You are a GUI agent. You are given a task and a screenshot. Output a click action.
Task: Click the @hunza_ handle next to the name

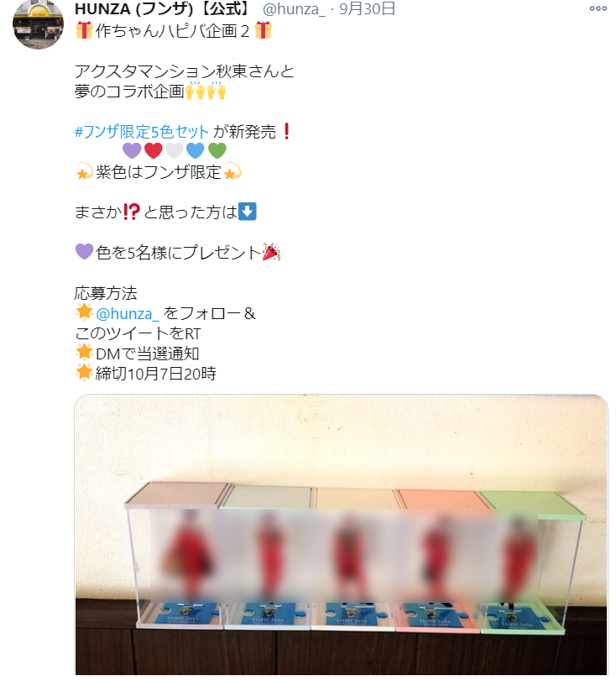pos(294,8)
